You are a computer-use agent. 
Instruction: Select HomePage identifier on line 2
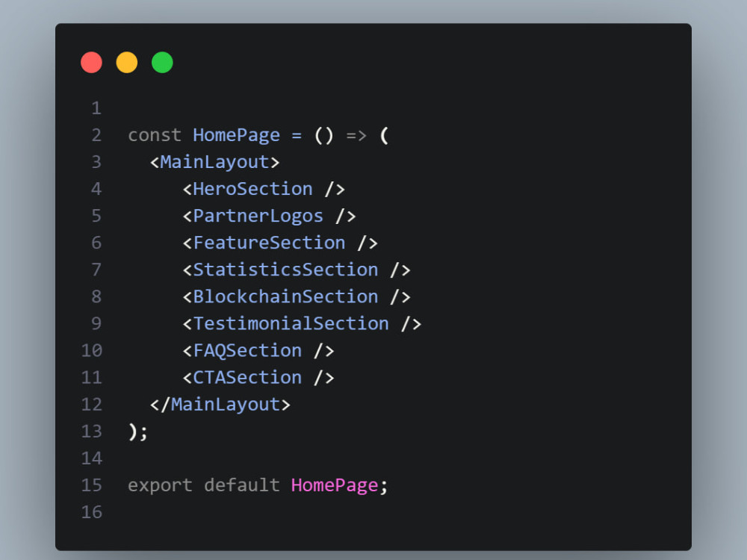tap(236, 135)
